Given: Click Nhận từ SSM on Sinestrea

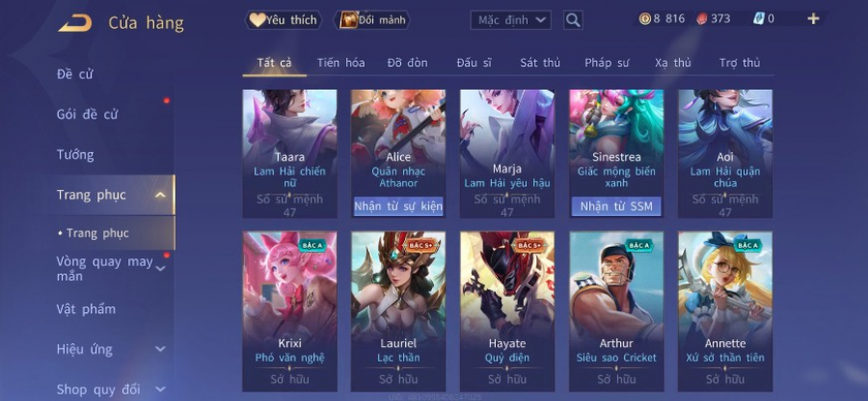Looking at the screenshot, I should 616,206.
